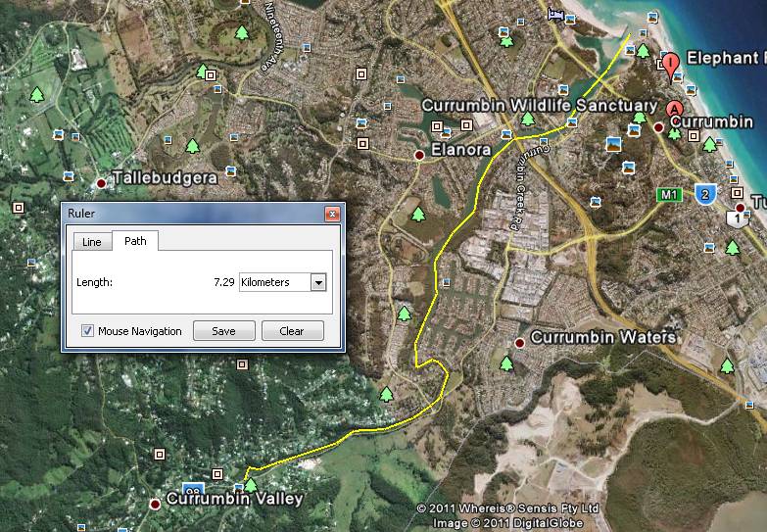Click the red pin marker near Elephant Rock
This screenshot has height=532, width=767.
coord(670,67)
